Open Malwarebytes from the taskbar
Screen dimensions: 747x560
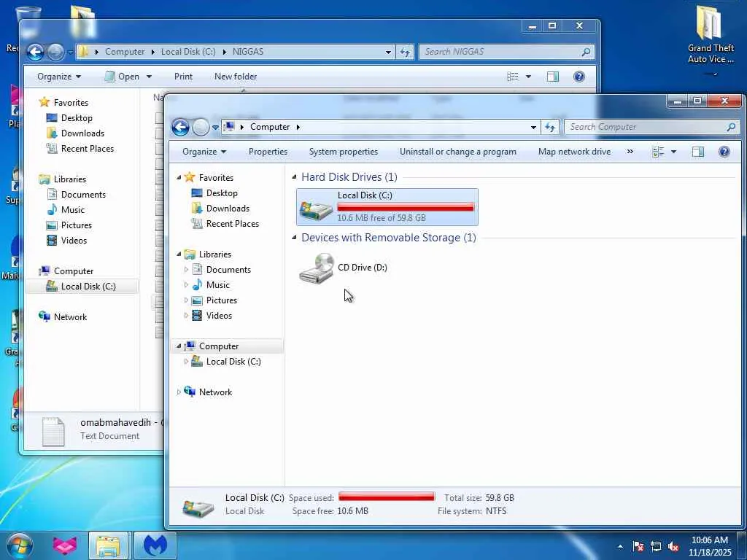[x=155, y=546]
